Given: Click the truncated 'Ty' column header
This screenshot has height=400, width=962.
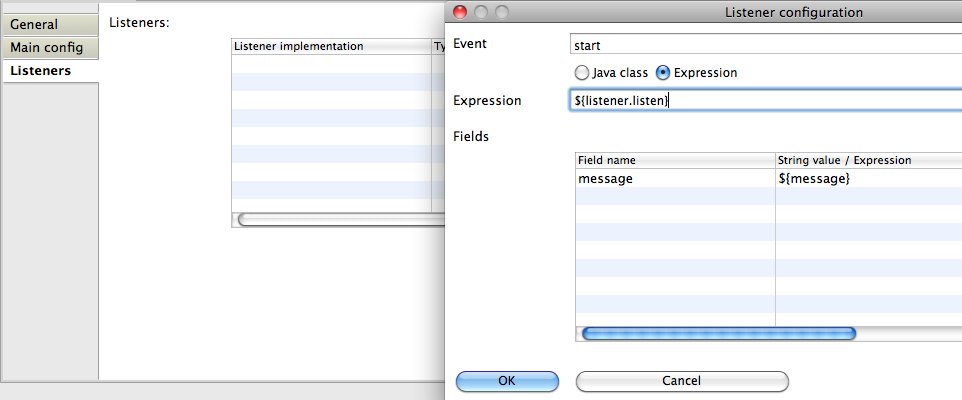Looking at the screenshot, I should pos(438,46).
